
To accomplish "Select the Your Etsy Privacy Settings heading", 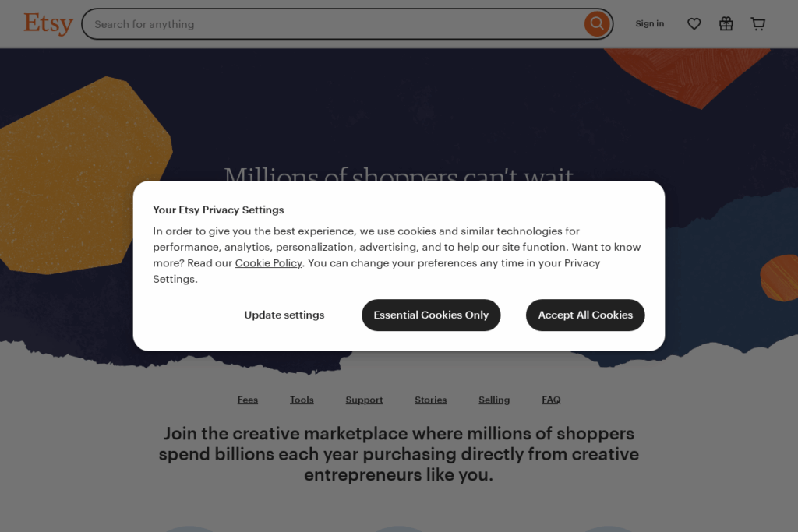I will tap(218, 210).
